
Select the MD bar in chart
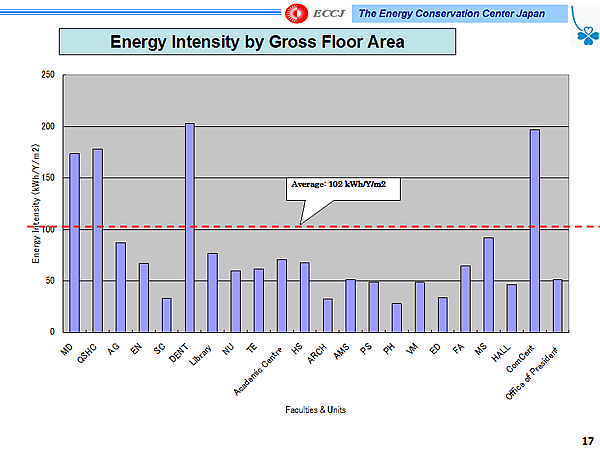tap(75, 243)
